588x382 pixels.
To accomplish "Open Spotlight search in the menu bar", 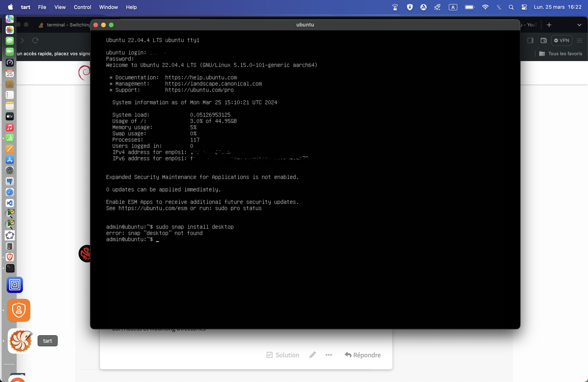I will tap(511, 7).
